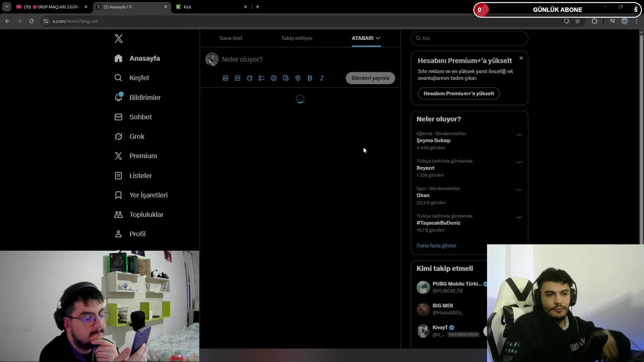644x362 pixels.
Task: Open Sohbet messages
Action: 133,117
